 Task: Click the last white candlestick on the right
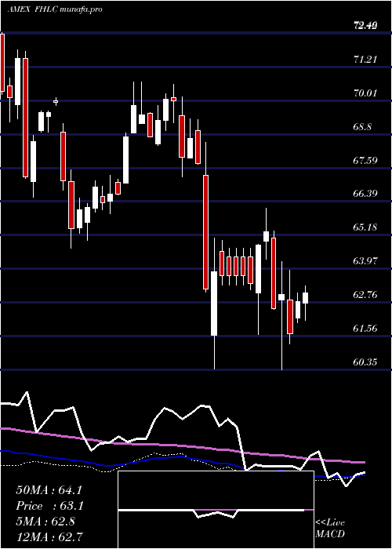(305, 298)
